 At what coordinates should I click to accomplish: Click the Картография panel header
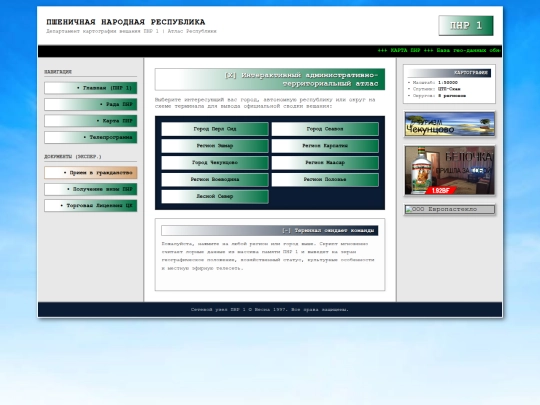coord(449,73)
